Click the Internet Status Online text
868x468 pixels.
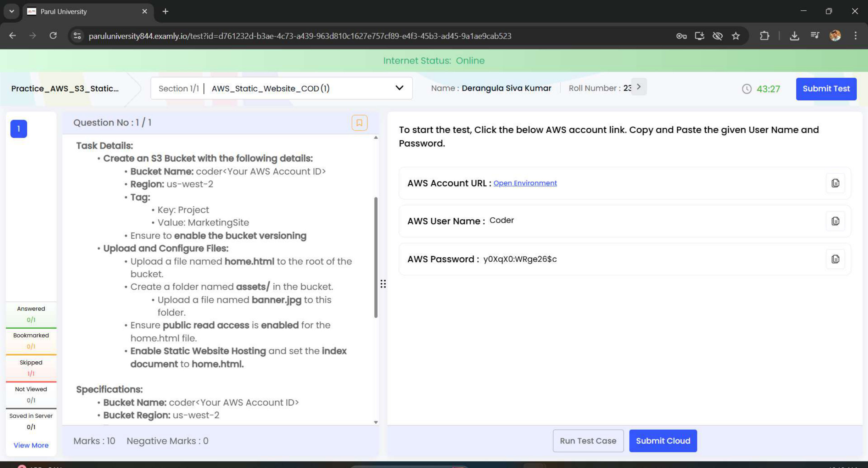434,61
